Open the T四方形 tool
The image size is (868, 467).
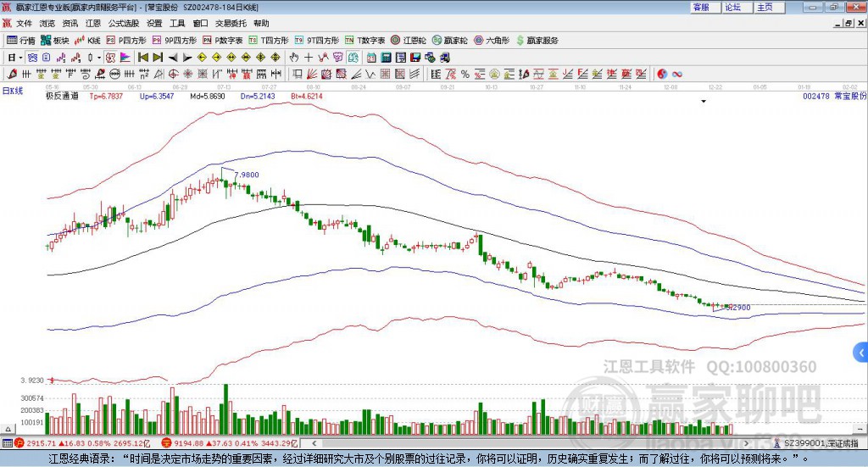click(x=269, y=41)
